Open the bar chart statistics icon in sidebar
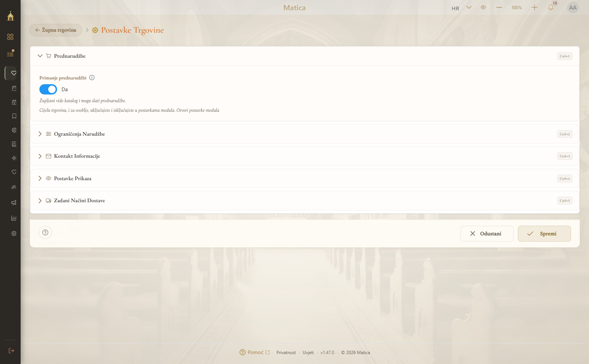The image size is (589, 364). click(x=14, y=218)
